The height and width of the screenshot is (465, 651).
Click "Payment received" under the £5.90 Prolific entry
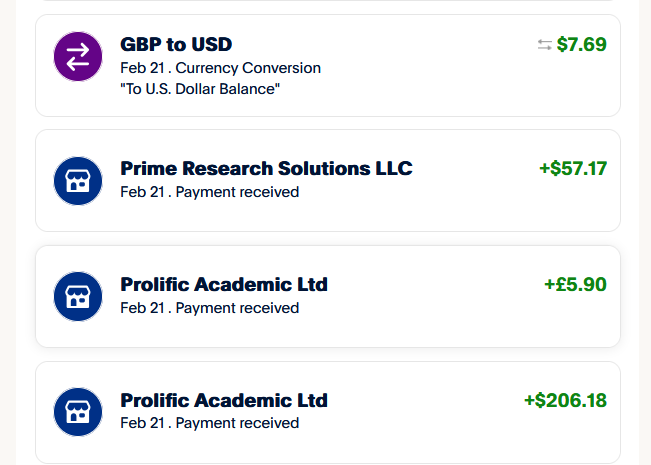coord(237,308)
